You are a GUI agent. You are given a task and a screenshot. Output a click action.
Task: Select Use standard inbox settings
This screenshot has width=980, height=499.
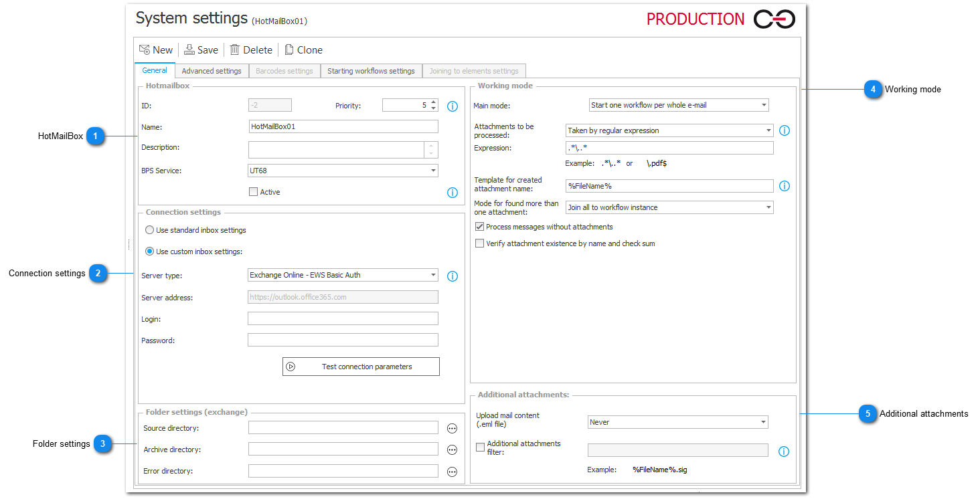click(150, 230)
